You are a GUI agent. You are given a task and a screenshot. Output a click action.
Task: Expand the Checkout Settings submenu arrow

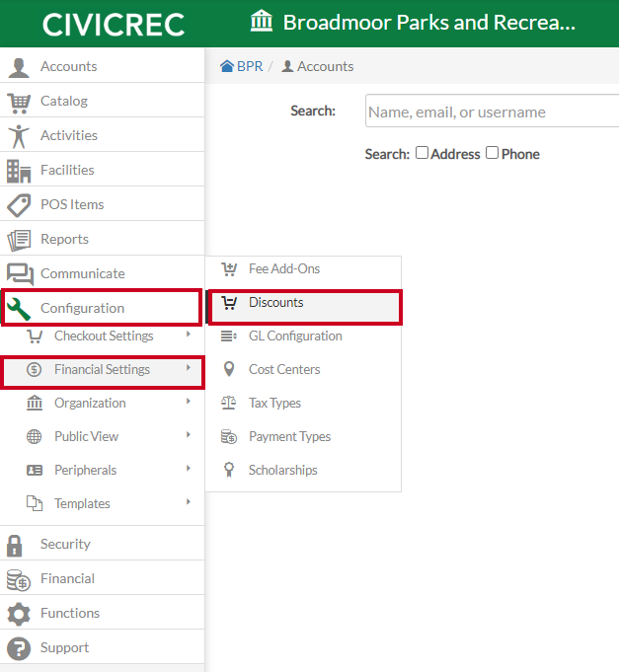coord(189,335)
